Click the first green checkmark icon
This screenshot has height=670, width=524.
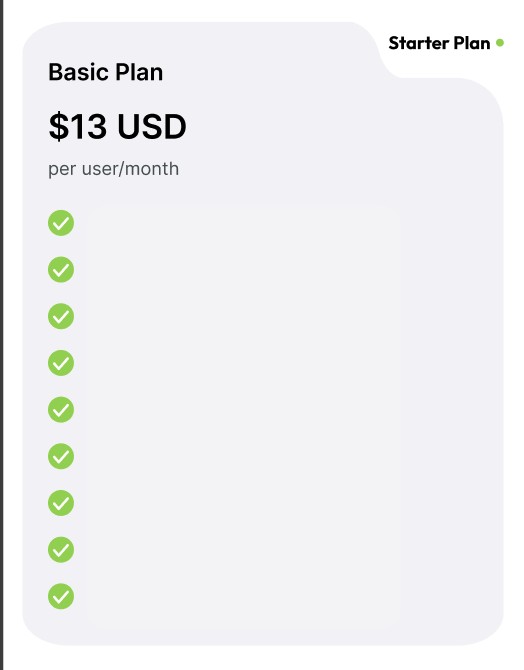pos(61,223)
